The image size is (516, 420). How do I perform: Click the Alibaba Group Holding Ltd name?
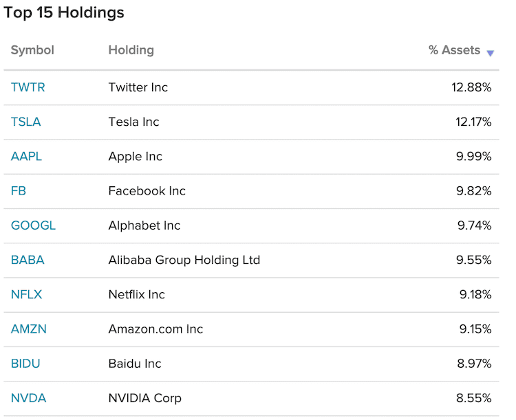point(184,260)
